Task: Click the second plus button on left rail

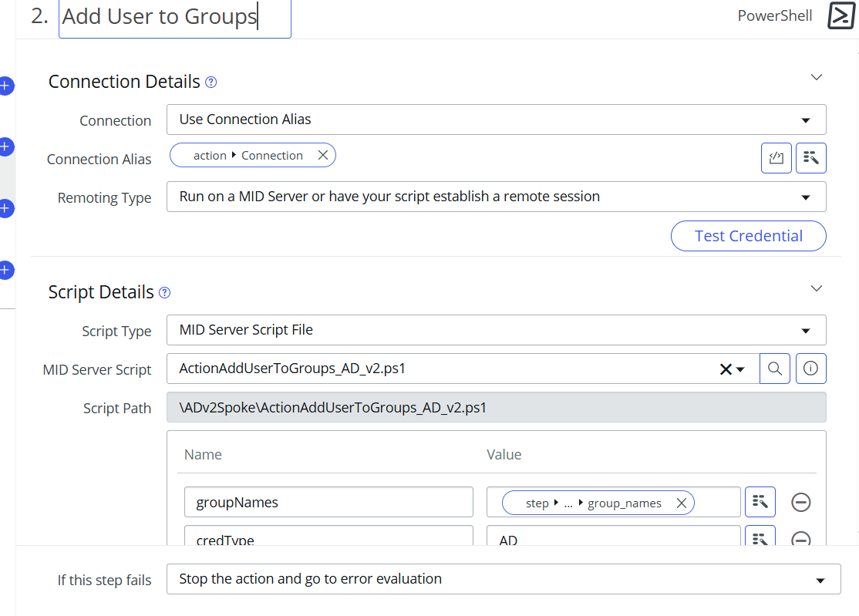Action: [x=5, y=146]
